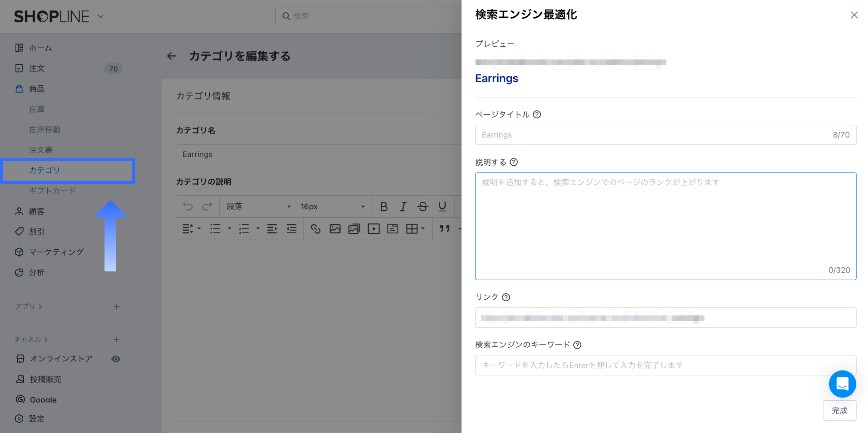Add an app with the アプリ plus icon
Screen dimensions: 868x433
click(116, 307)
